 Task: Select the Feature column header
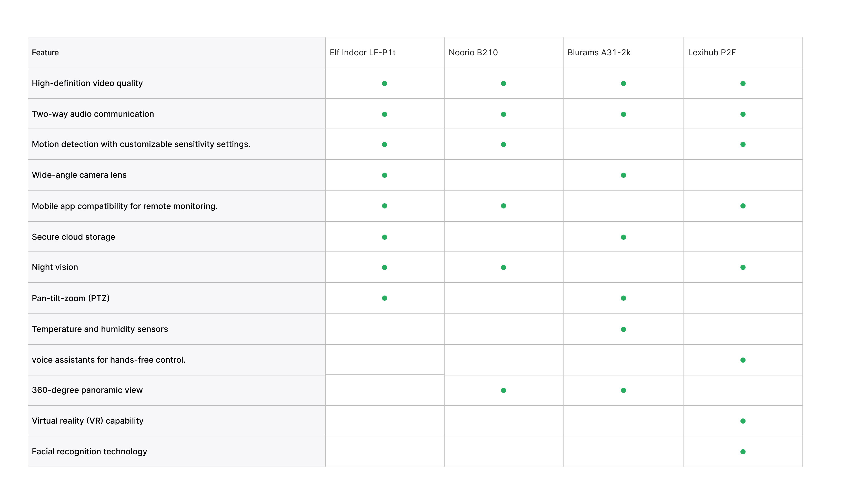pos(45,53)
